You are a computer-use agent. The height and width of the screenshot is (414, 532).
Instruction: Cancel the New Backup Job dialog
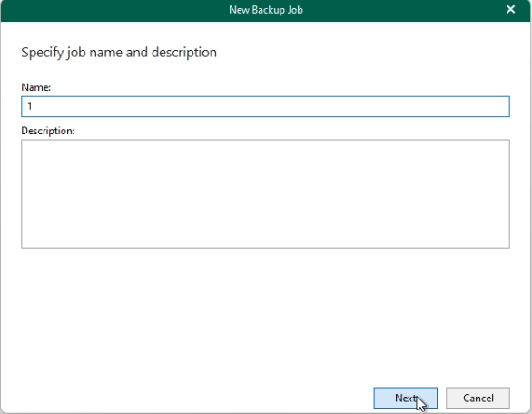click(478, 398)
